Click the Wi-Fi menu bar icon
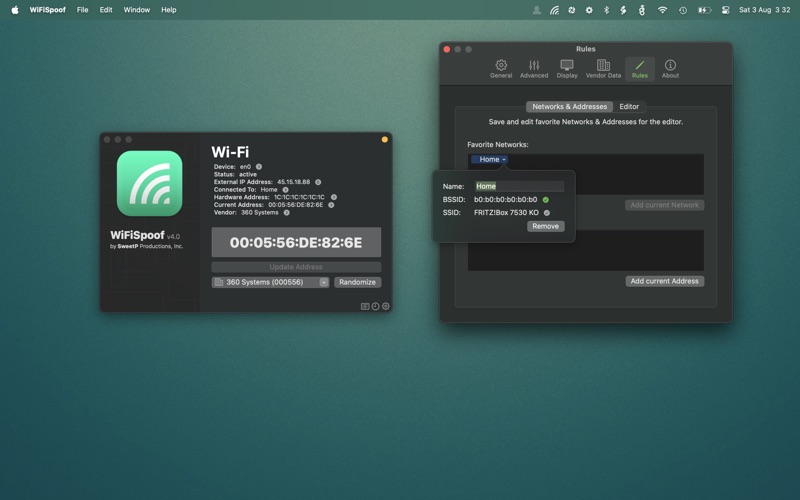The height and width of the screenshot is (500, 800). (662, 10)
